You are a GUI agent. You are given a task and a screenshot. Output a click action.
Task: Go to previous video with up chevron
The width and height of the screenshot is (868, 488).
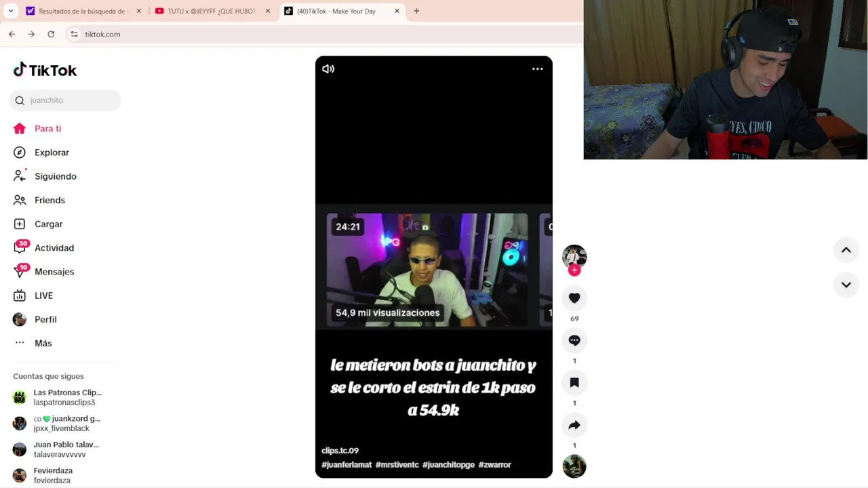pyautogui.click(x=846, y=250)
